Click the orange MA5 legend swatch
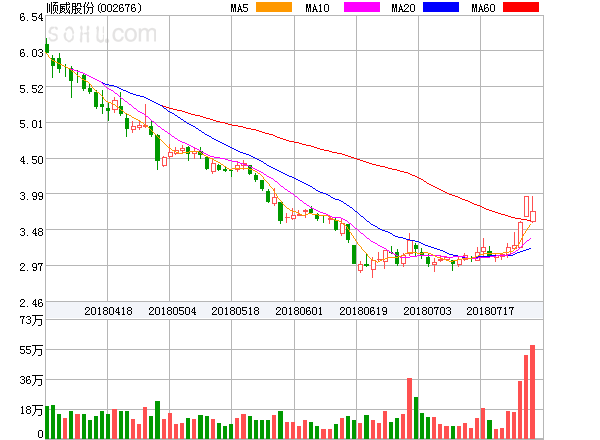This screenshot has width=600, height=440. 274,7
